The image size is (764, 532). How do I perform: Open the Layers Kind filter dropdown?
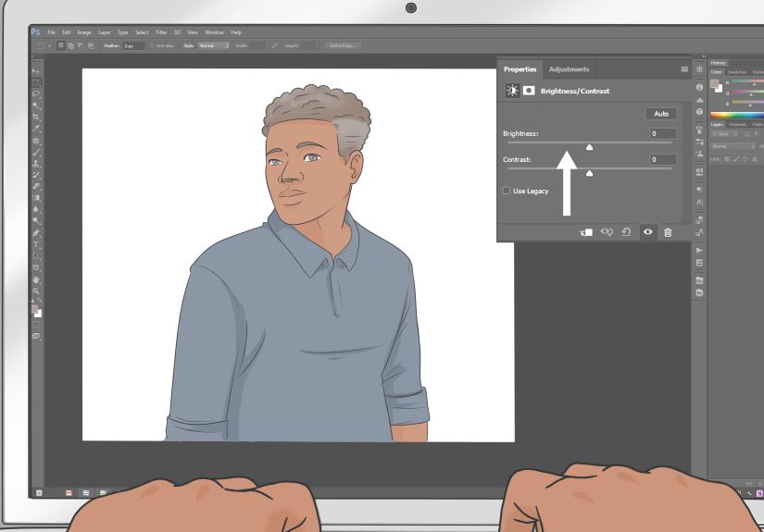[x=725, y=134]
